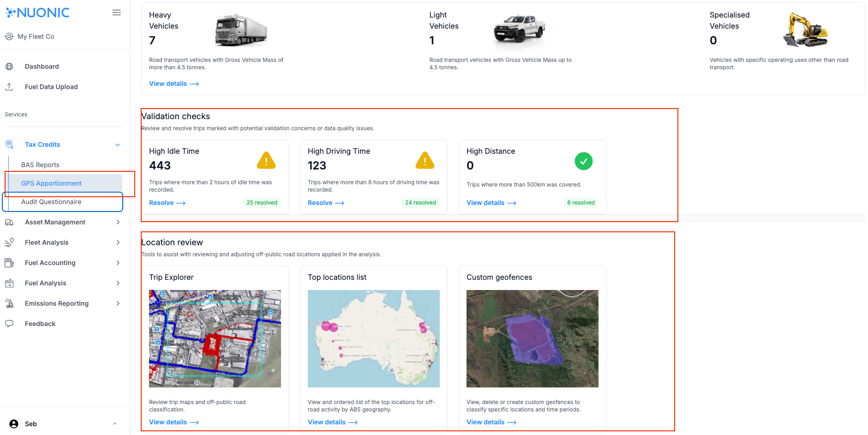Click the Seb user avatar icon

coord(14,424)
